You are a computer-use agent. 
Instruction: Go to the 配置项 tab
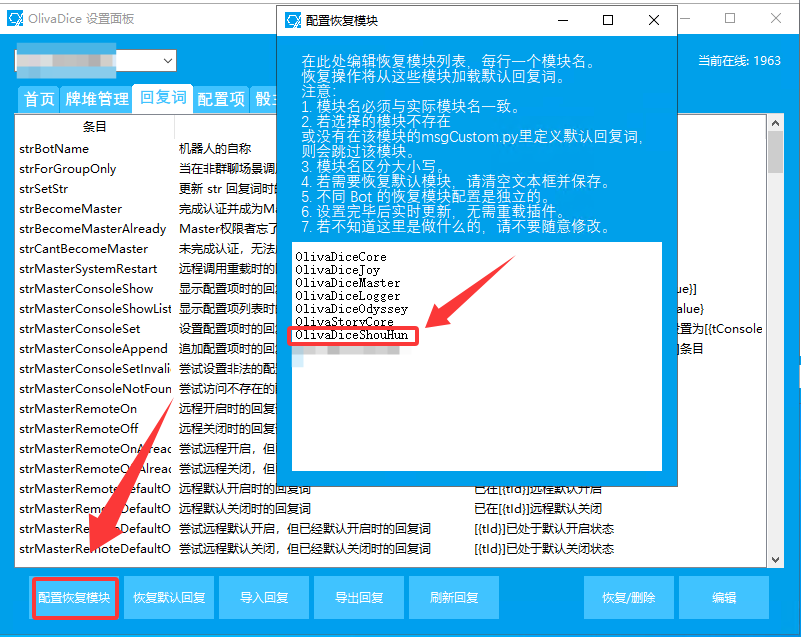pos(221,99)
